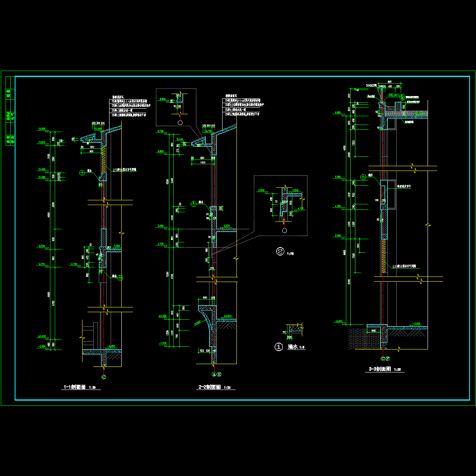Select the 2-2剖面图 section title
This screenshot has width=476, height=476.
click(x=210, y=387)
